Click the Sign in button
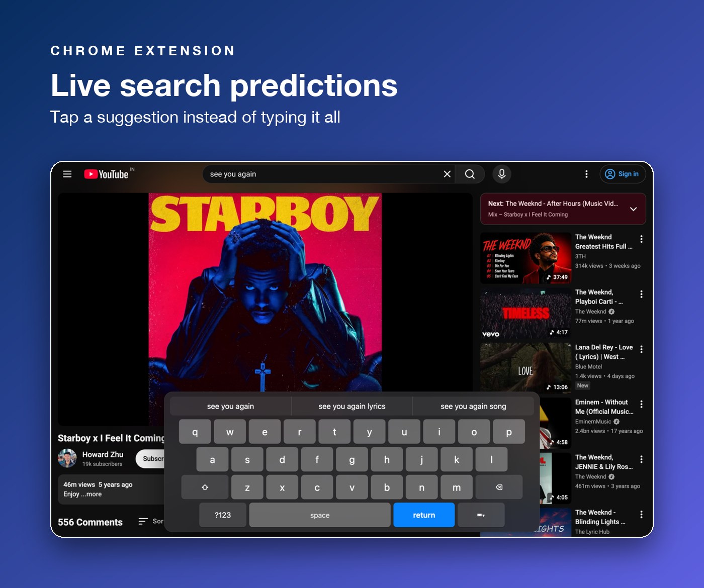The width and height of the screenshot is (704, 588). click(623, 174)
